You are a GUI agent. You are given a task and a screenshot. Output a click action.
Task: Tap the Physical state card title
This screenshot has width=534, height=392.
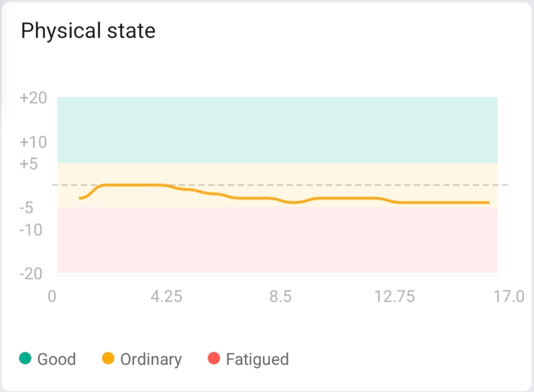(x=88, y=31)
